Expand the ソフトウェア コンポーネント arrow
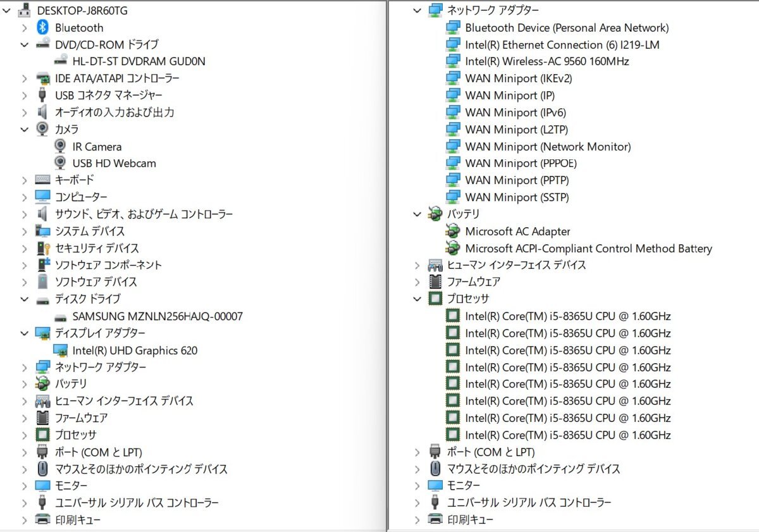The image size is (759, 532). pyautogui.click(x=24, y=265)
